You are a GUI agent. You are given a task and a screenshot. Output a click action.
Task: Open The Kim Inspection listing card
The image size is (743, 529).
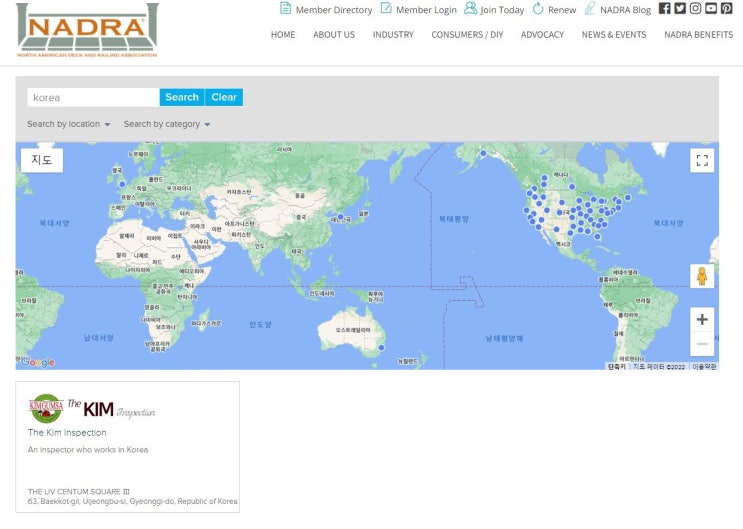(x=128, y=446)
